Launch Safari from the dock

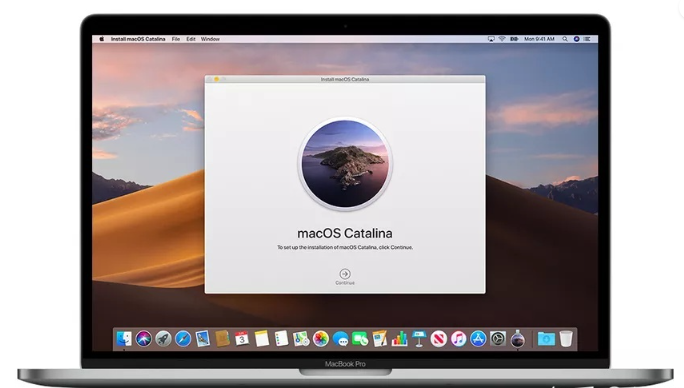coord(183,339)
